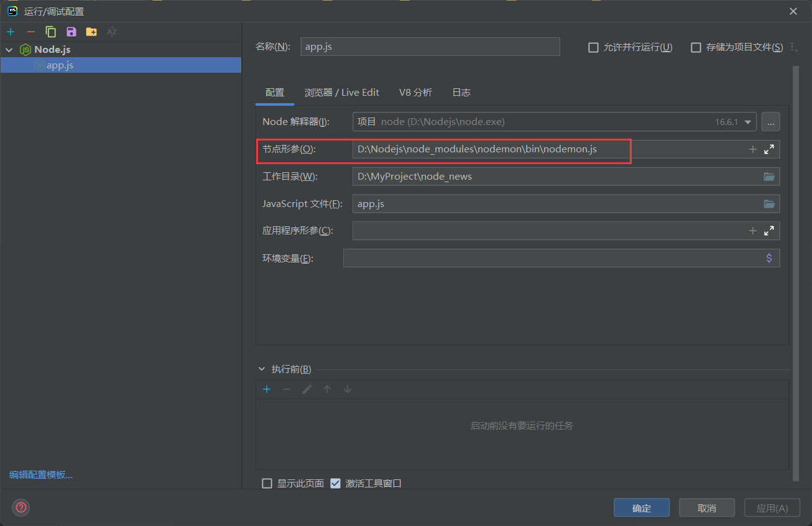Check the show this page checkbox

pyautogui.click(x=267, y=483)
